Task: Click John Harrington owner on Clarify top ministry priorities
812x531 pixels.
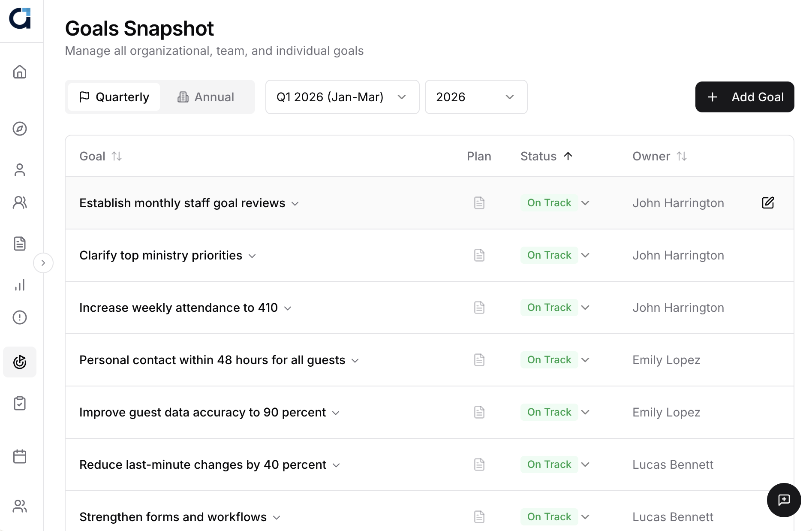Action: (x=678, y=255)
